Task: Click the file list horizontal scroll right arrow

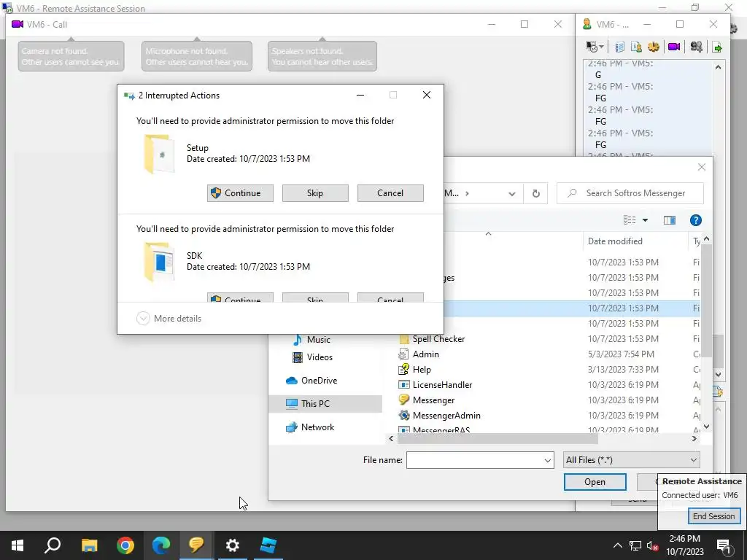Action: 694,438
